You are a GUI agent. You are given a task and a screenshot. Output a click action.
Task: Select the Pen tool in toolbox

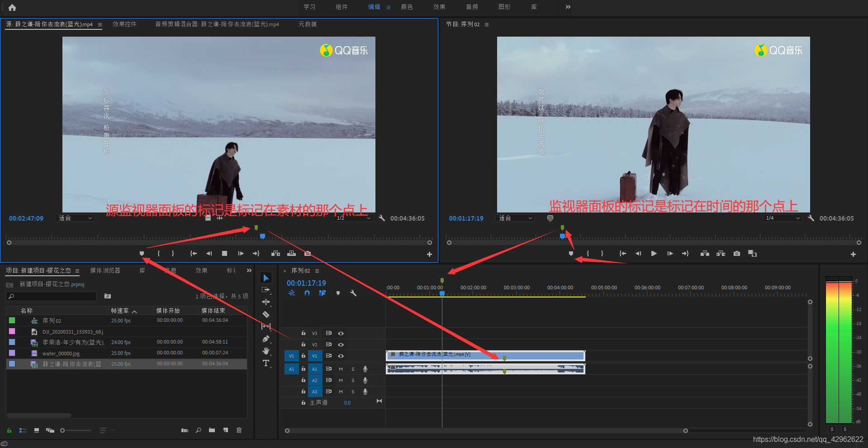pyautogui.click(x=266, y=339)
